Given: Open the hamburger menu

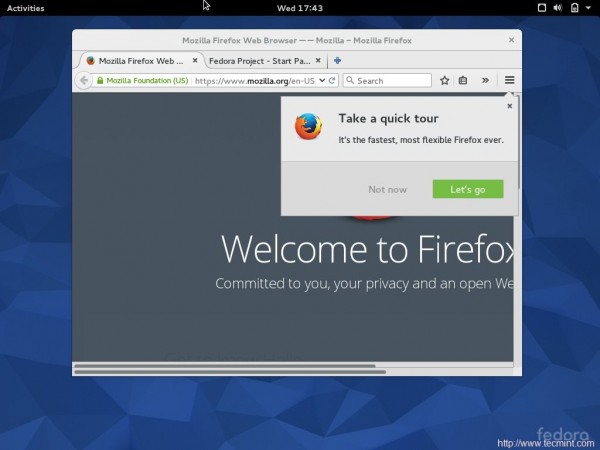Looking at the screenshot, I should [x=509, y=80].
